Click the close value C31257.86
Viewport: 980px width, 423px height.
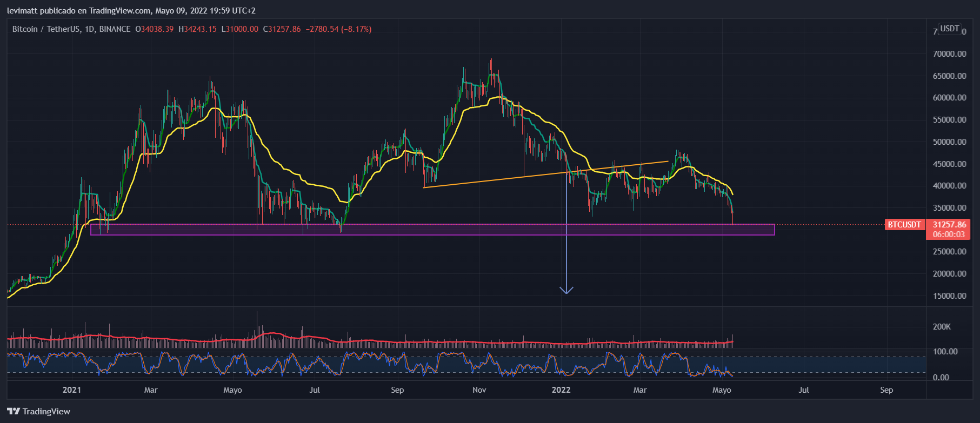282,29
